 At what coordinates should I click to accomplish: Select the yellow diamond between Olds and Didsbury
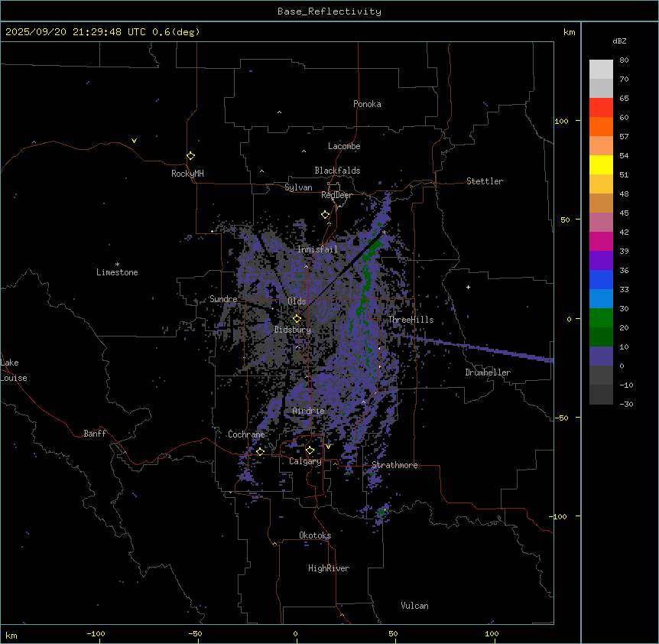click(x=297, y=318)
